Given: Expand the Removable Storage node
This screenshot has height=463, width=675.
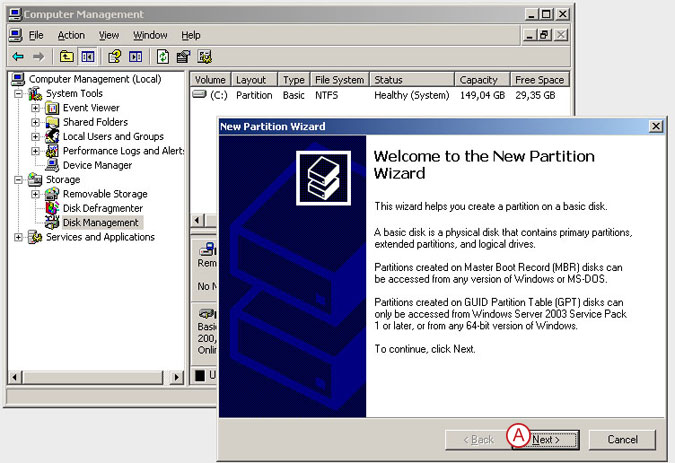Looking at the screenshot, I should coord(35,194).
